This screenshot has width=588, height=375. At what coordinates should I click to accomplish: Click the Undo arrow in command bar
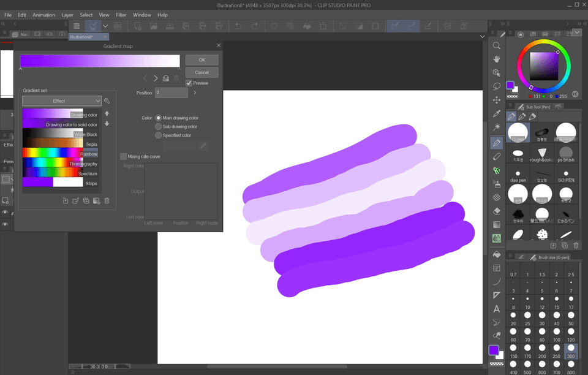point(238,26)
